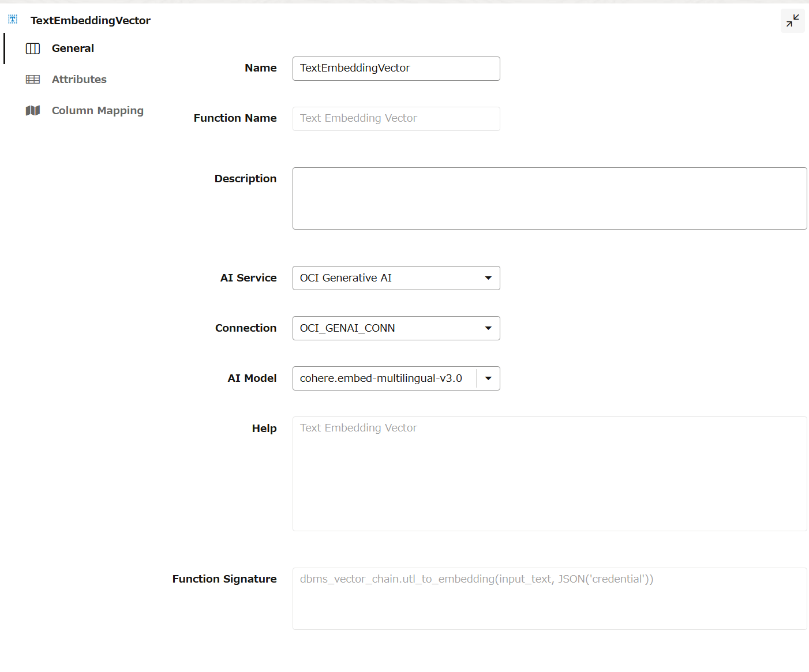The height and width of the screenshot is (672, 809).
Task: Open the General tab
Action: 73,48
